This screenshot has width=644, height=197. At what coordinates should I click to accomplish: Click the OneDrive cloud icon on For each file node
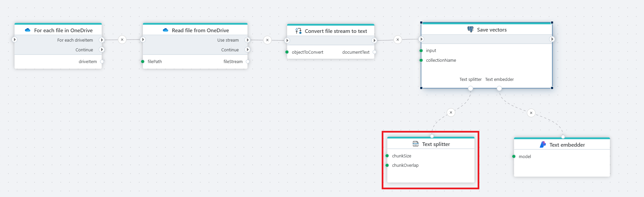(x=28, y=30)
